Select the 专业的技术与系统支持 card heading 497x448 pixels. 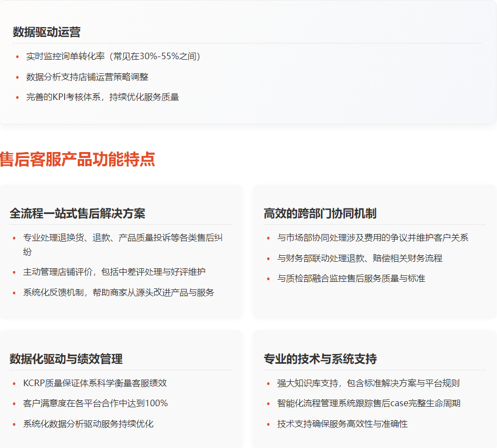[320, 359]
